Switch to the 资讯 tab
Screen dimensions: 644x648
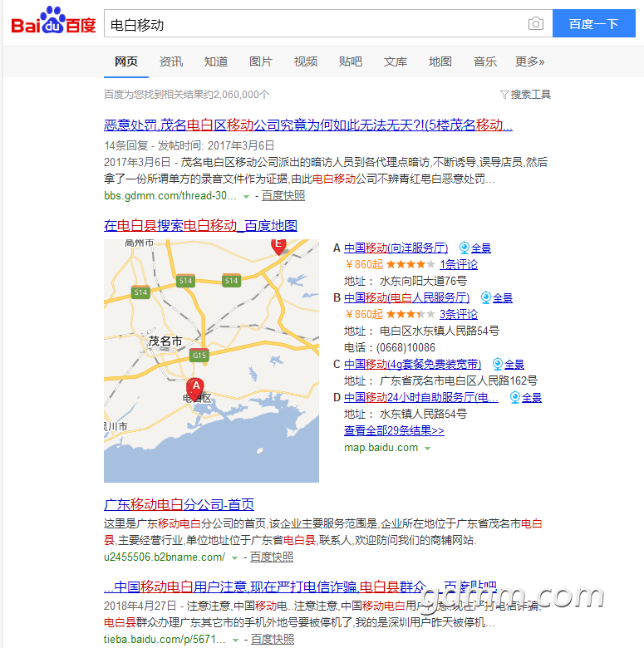tap(171, 62)
